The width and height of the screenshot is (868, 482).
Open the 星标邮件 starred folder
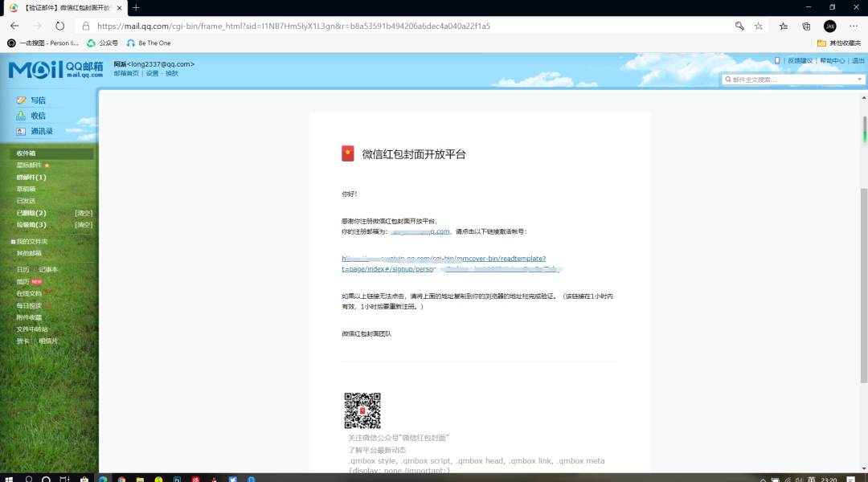(x=29, y=165)
